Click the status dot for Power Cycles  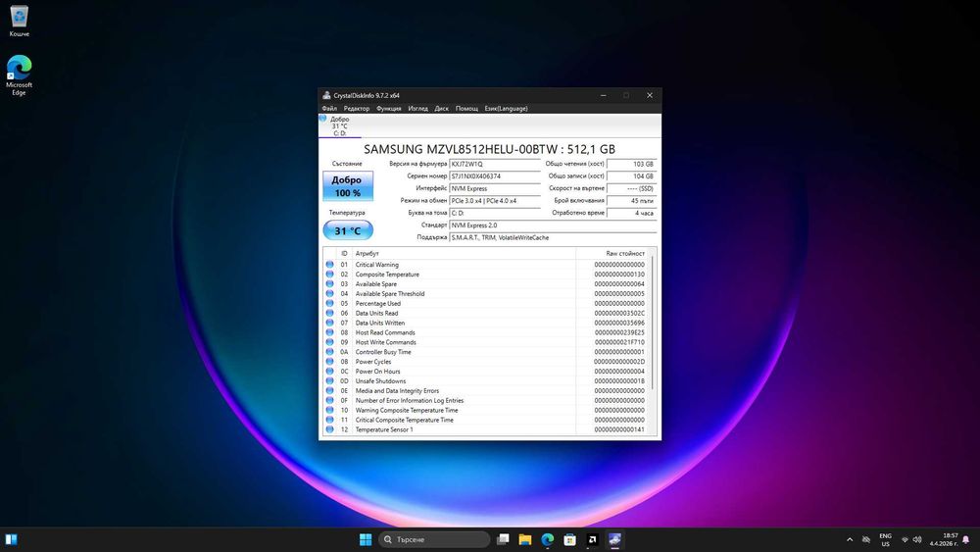(x=329, y=362)
